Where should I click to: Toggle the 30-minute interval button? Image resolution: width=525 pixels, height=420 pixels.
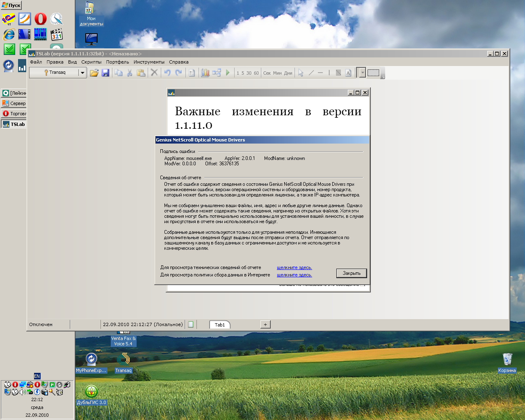click(x=249, y=73)
